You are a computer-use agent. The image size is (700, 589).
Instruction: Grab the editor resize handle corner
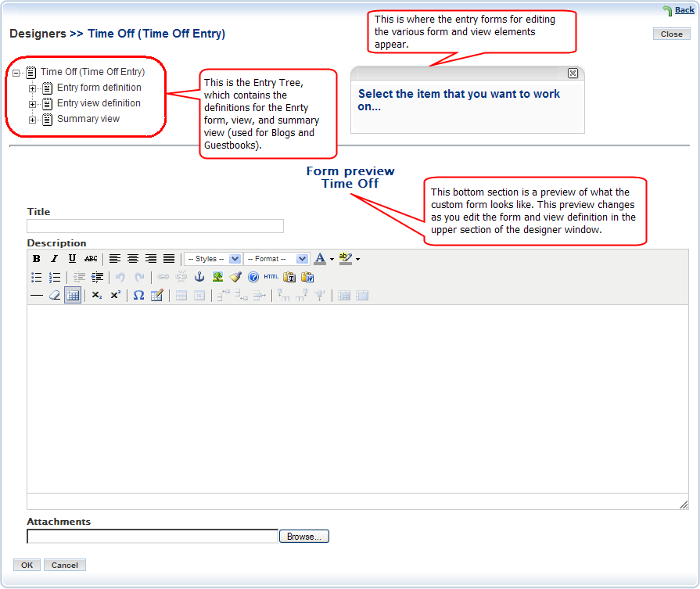point(684,505)
